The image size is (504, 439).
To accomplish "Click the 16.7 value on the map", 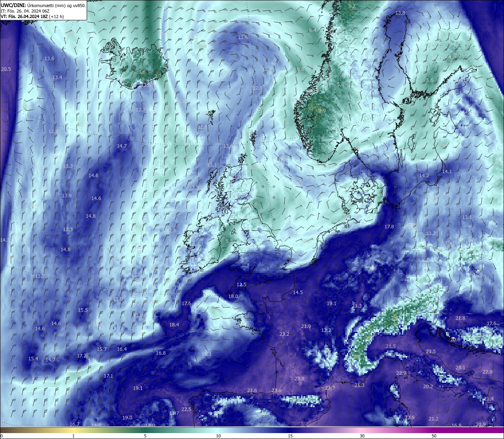I will (74, 424).
